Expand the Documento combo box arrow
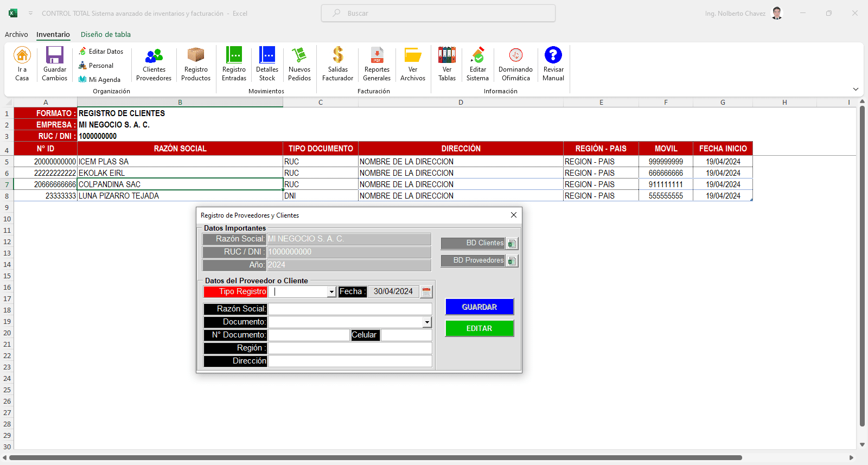868x465 pixels. point(427,322)
